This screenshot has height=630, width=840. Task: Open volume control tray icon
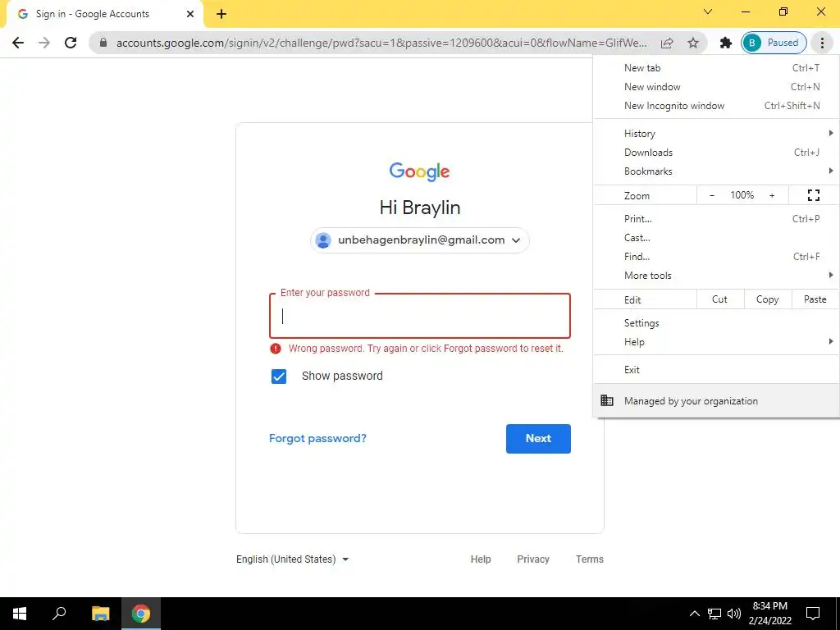tap(734, 614)
